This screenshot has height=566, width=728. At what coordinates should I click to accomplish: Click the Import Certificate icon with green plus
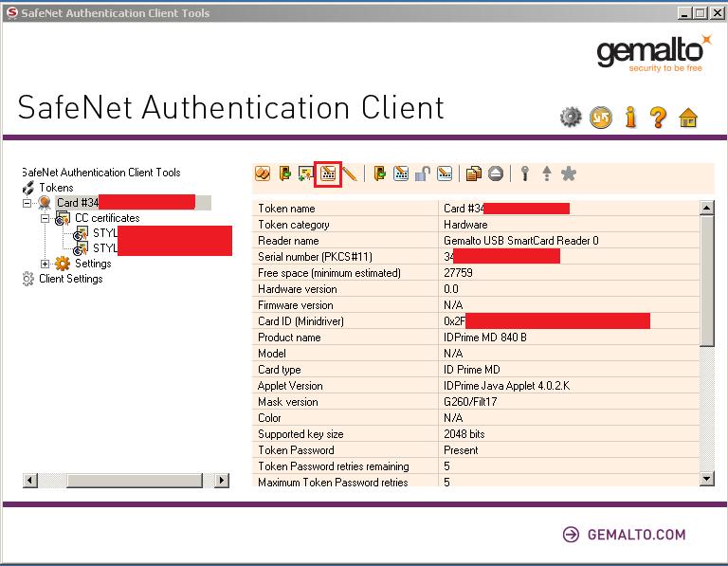coord(305,173)
